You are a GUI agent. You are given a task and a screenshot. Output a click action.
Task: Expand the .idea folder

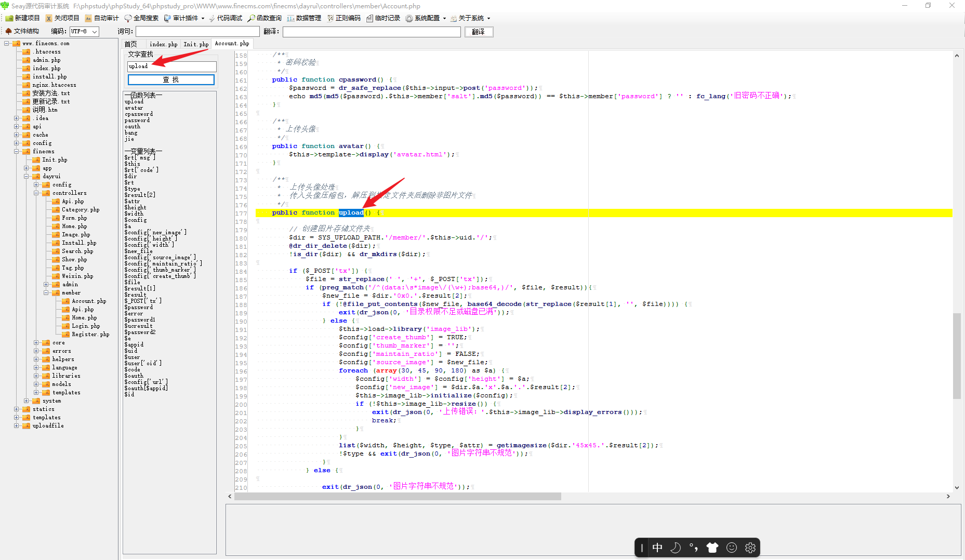click(17, 118)
